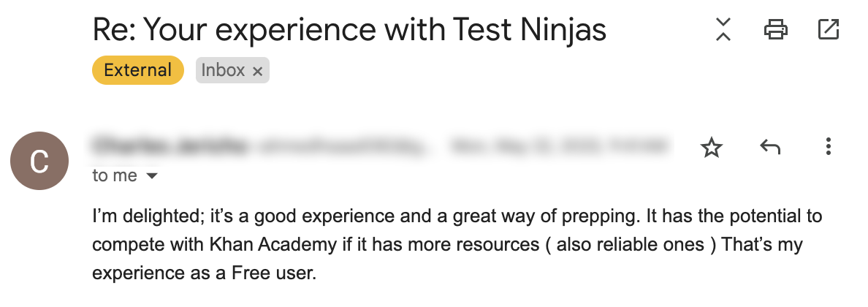This screenshot has height=307, width=868.
Task: Print the entire email thread
Action: coord(775,29)
